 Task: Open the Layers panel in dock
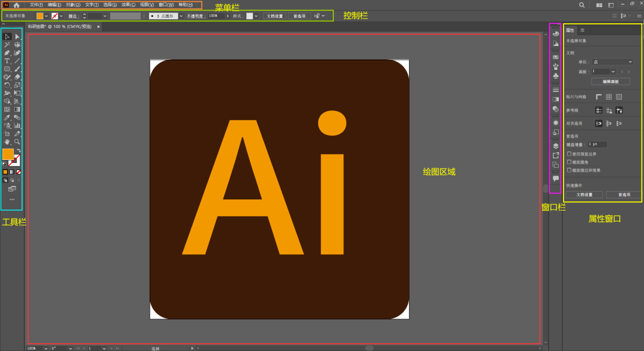point(556,146)
